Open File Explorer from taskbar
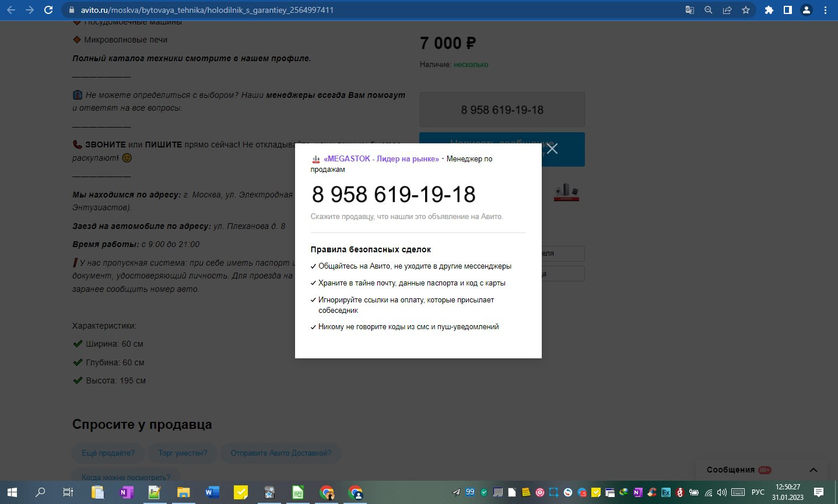 point(183,492)
